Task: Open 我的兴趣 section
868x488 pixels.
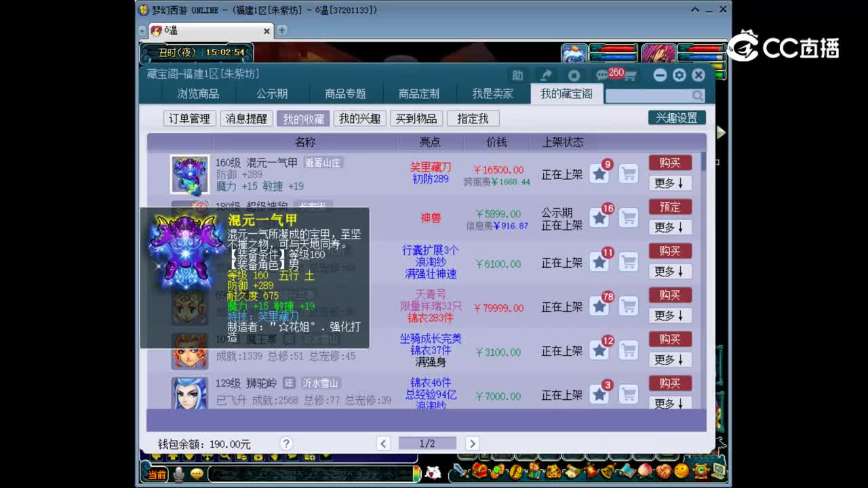Action: click(359, 119)
